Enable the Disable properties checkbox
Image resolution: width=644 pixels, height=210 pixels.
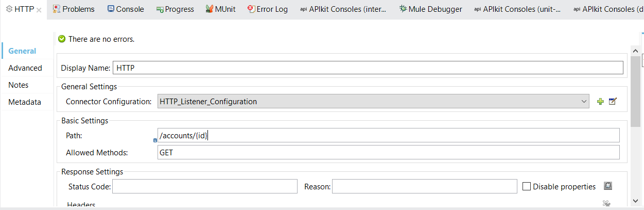[527, 187]
